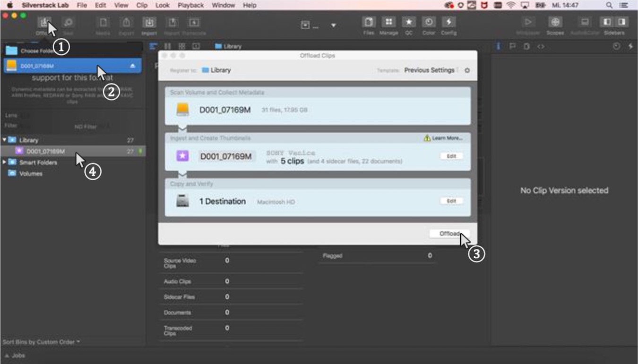Click the Media toolbar icon

coord(103,22)
